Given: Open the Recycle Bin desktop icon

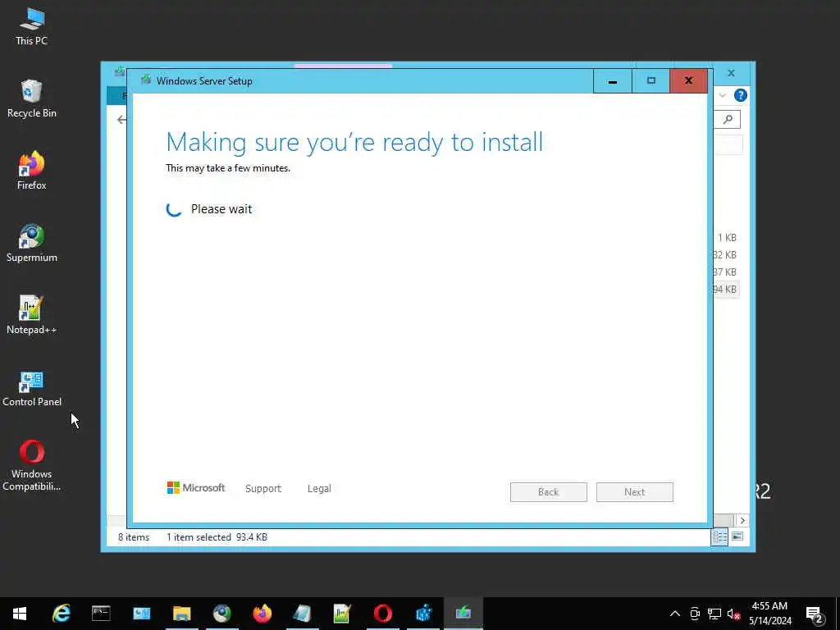Looking at the screenshot, I should pyautogui.click(x=32, y=99).
